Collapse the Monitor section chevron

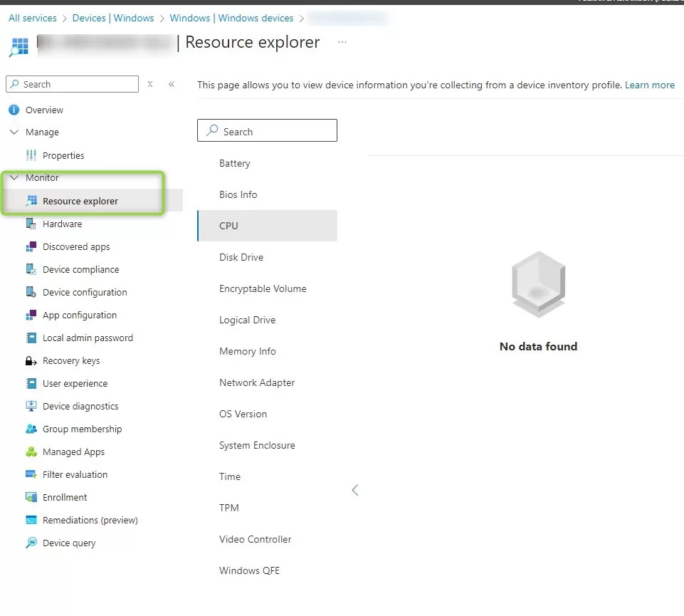14,178
